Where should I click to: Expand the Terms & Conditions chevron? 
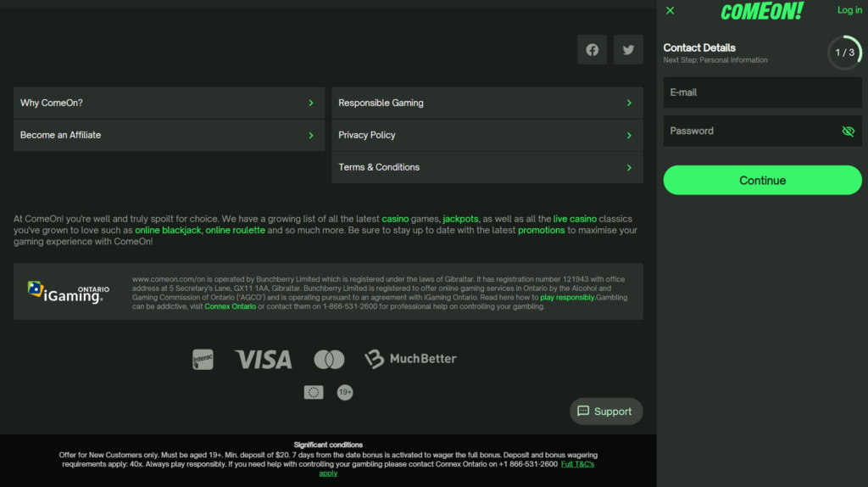(629, 167)
